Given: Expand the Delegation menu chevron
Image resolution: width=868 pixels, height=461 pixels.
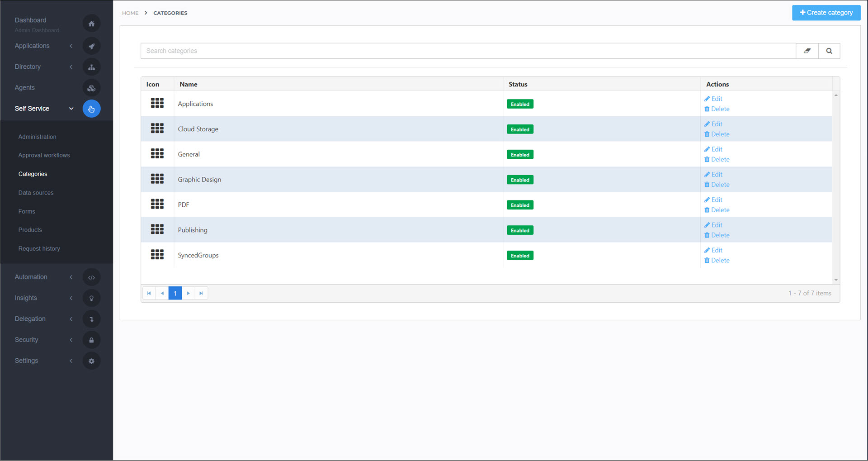Looking at the screenshot, I should coord(71,319).
